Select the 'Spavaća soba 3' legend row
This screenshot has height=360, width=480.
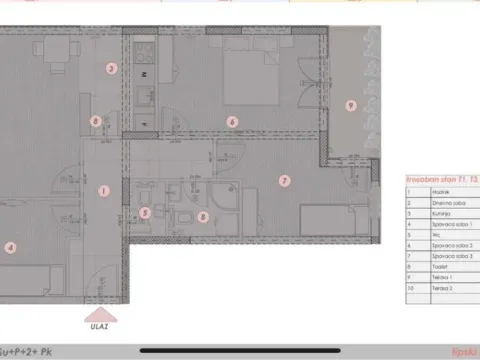coord(443,256)
